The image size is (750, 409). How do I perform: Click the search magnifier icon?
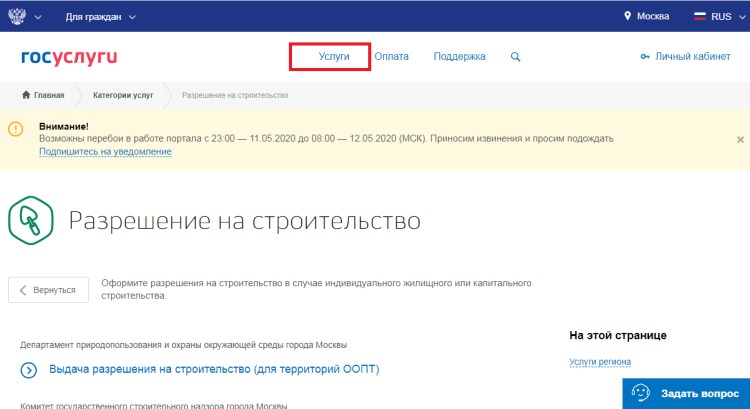click(x=515, y=56)
